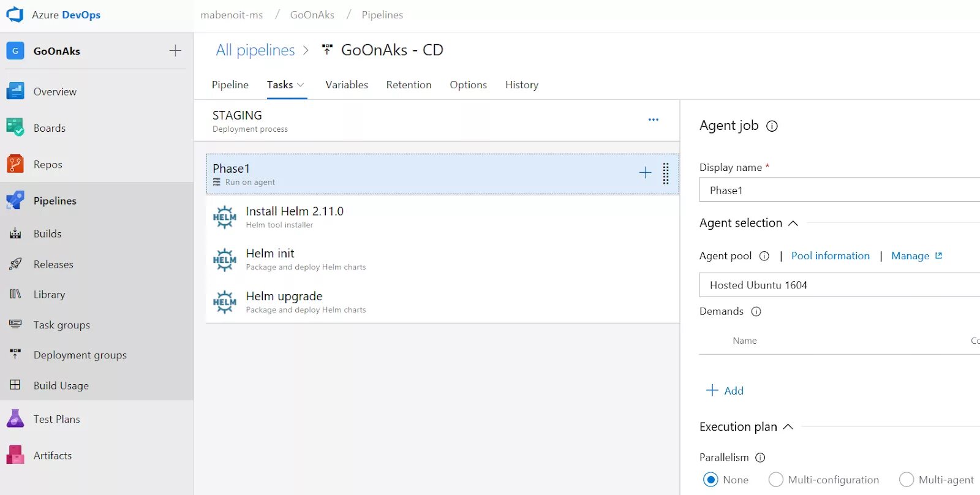Click the release pipeline icon beside GoOnAks - CD
The image size is (980, 495).
pos(327,50)
